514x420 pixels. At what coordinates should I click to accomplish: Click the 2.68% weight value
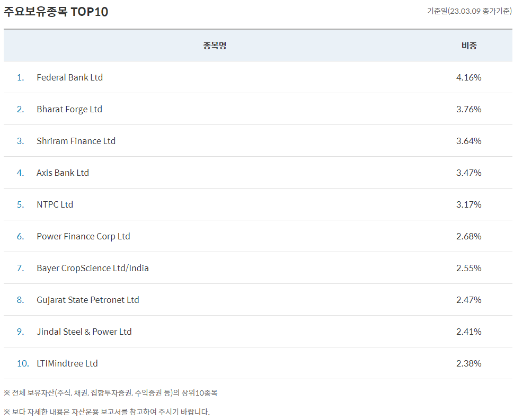(x=469, y=236)
